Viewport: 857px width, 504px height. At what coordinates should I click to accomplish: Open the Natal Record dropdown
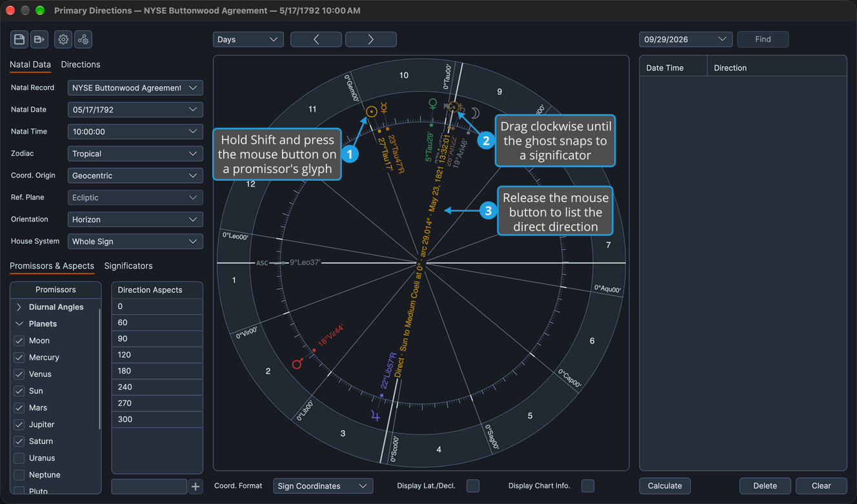(136, 88)
